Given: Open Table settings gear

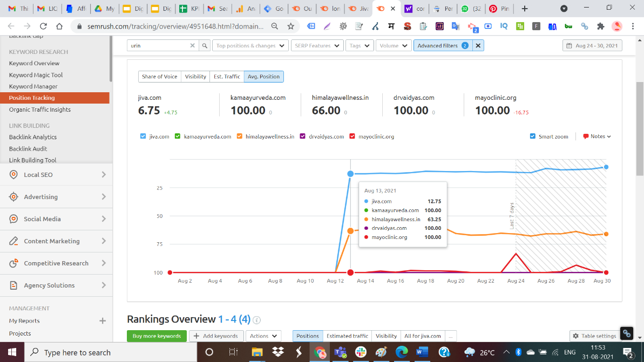Looking at the screenshot, I should tap(595, 336).
